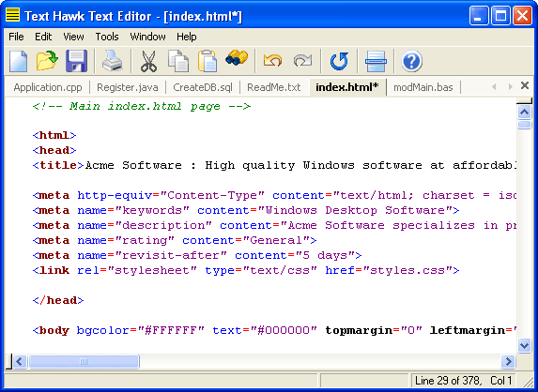Cut selection with the scissors icon
Image resolution: width=538 pixels, height=392 pixels.
pos(149,61)
